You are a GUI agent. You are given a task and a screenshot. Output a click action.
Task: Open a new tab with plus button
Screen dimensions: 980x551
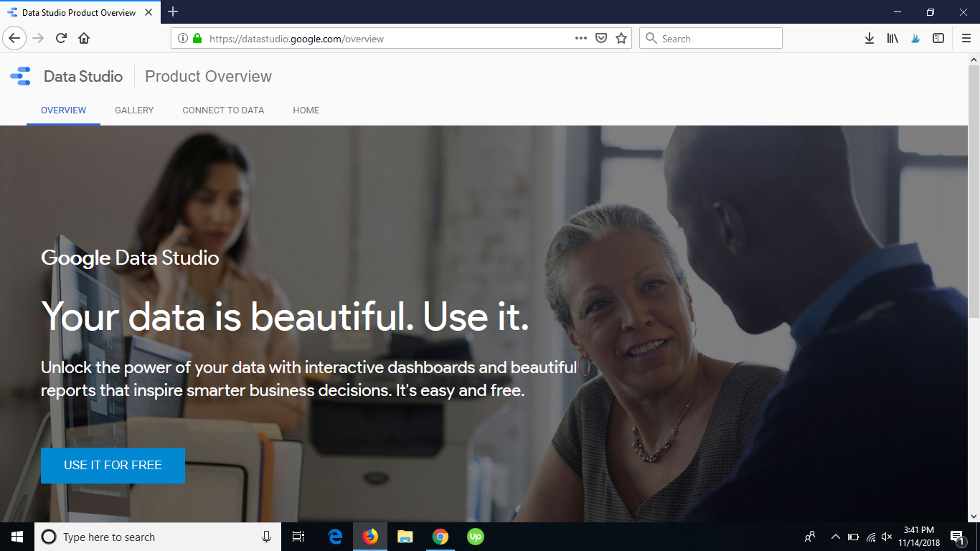[x=173, y=11]
